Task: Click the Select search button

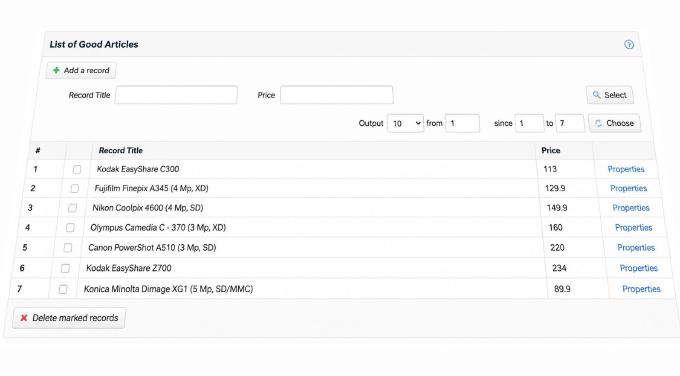Action: (610, 95)
